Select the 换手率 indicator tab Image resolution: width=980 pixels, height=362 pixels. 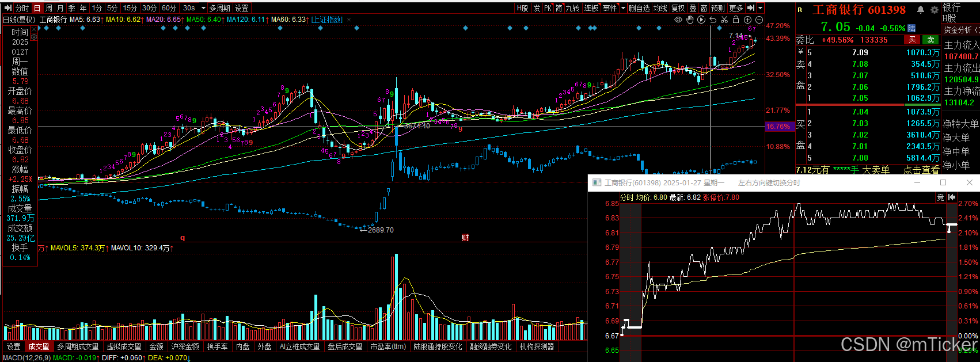217,346
